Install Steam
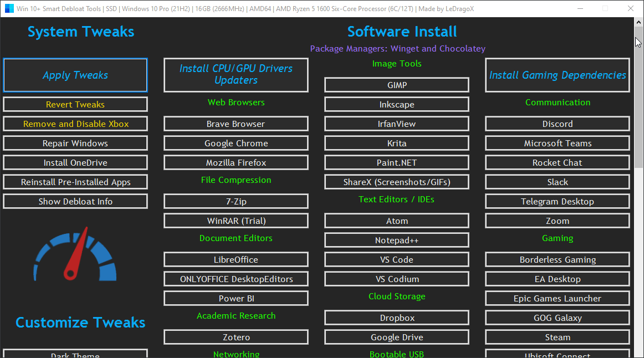 pos(558,337)
